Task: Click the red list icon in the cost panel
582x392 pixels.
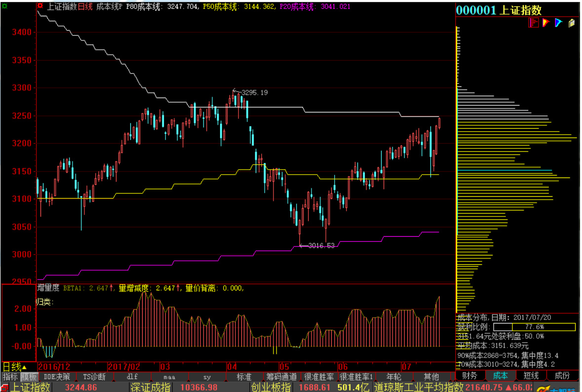Action: click(533, 23)
